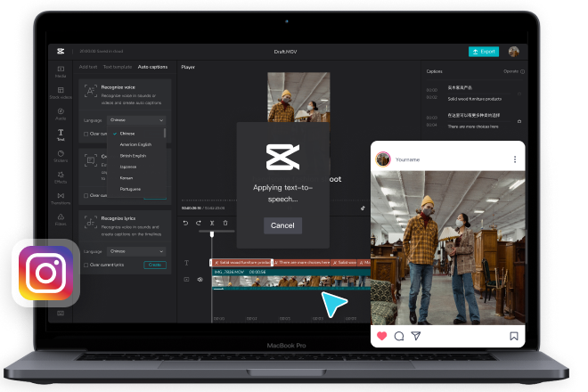Open the Audio panel in sidebar

(61, 113)
